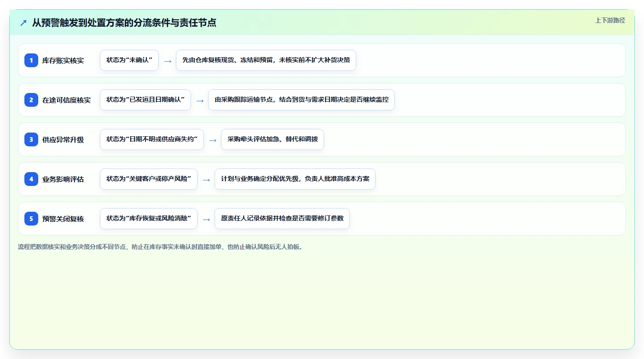Viewport: 644px width, 359px height.
Task: Click the arrow after 状态为“关键客户或停产风险”
Action: (x=206, y=179)
